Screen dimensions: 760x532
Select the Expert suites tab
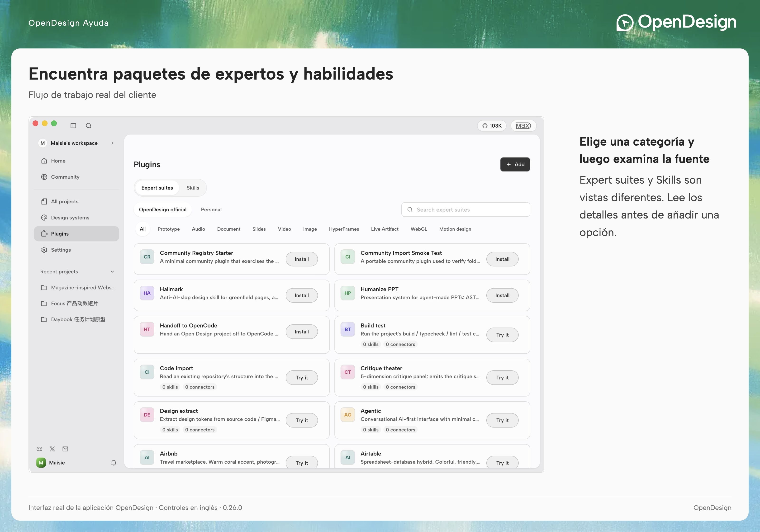(157, 188)
